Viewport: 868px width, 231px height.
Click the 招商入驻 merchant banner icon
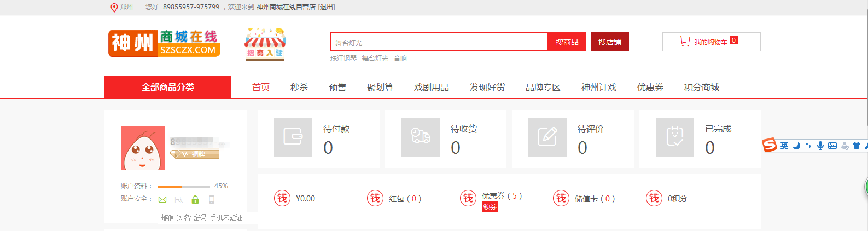pyautogui.click(x=265, y=44)
